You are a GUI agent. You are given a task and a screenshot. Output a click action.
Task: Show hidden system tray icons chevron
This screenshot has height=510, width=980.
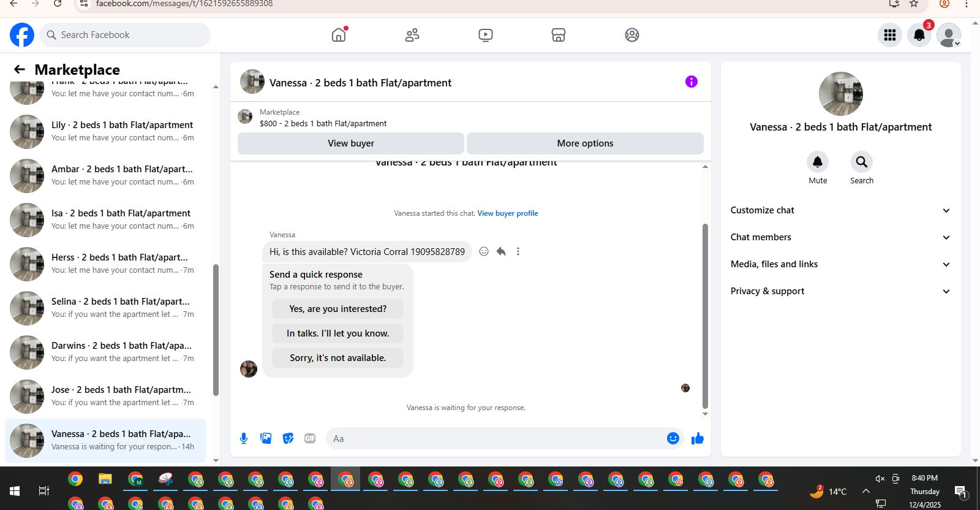(x=866, y=491)
